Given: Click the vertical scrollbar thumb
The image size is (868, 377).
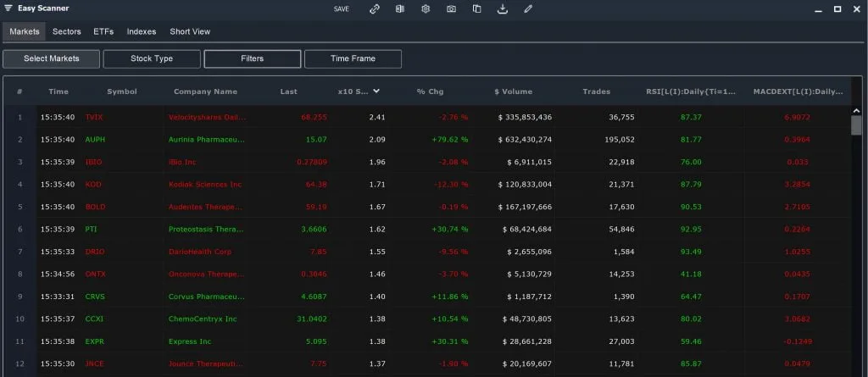Looking at the screenshot, I should 856,125.
